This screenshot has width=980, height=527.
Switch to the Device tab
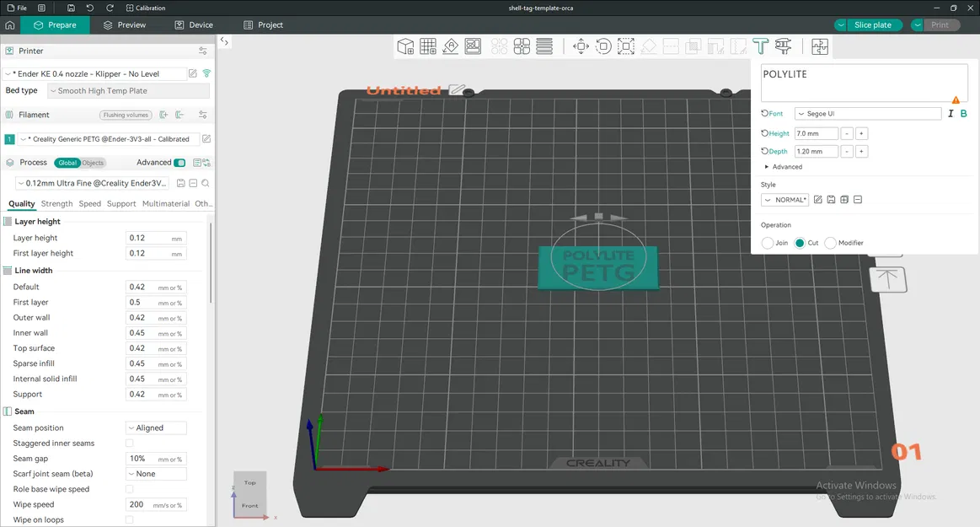(x=194, y=25)
